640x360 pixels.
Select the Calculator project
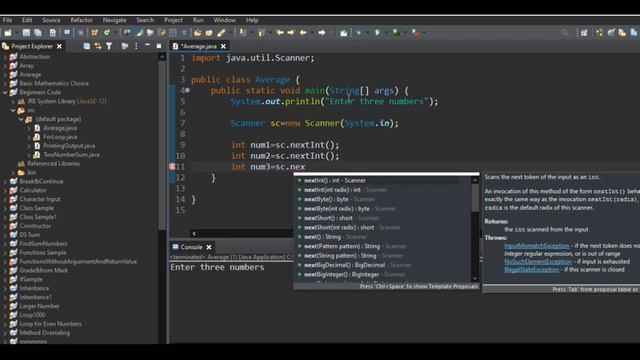coord(33,190)
